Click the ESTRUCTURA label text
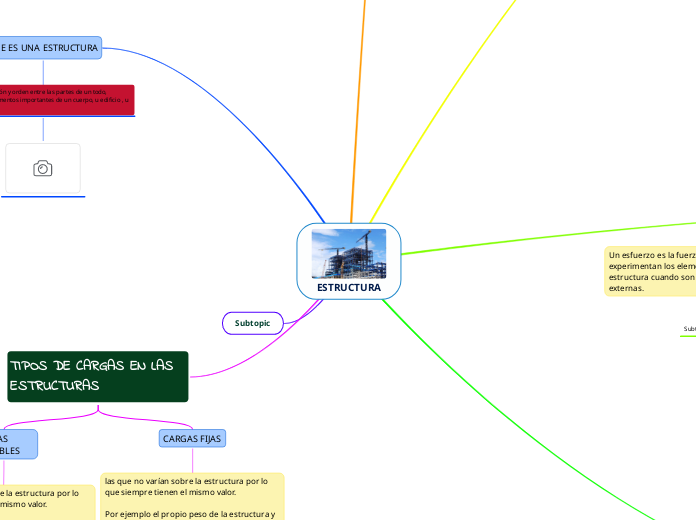696x520 pixels. 349,288
